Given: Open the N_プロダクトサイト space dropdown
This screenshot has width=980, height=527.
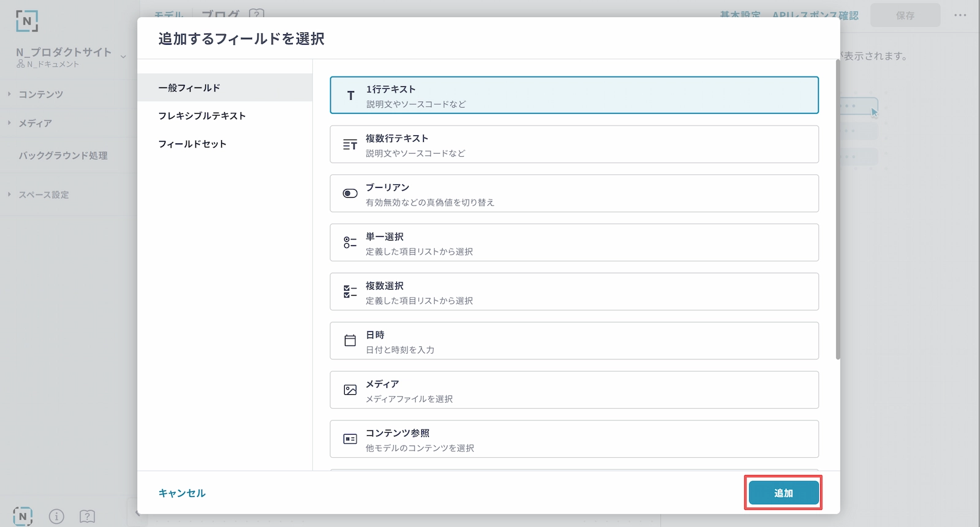Looking at the screenshot, I should coord(123,56).
